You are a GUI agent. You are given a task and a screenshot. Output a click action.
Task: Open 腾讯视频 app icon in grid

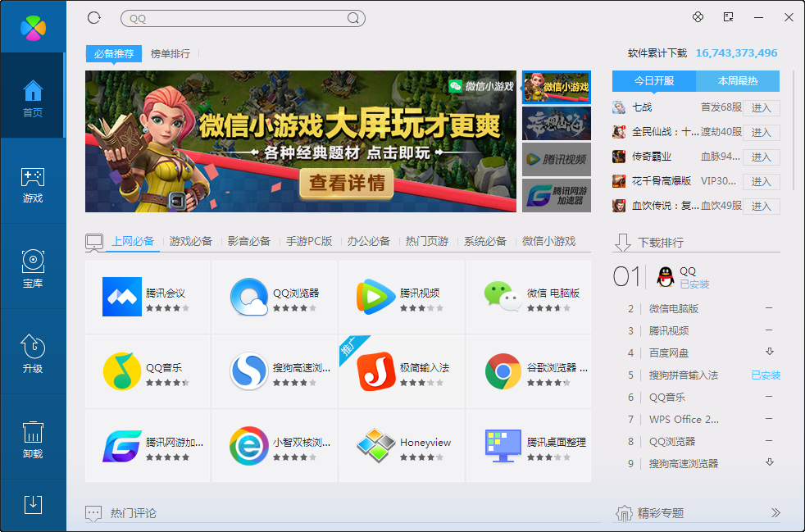(x=375, y=297)
